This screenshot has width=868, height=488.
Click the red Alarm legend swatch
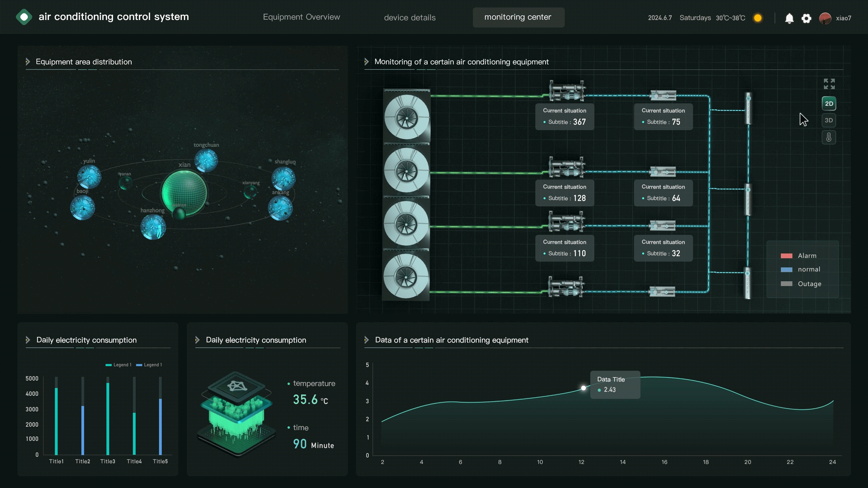pos(786,256)
